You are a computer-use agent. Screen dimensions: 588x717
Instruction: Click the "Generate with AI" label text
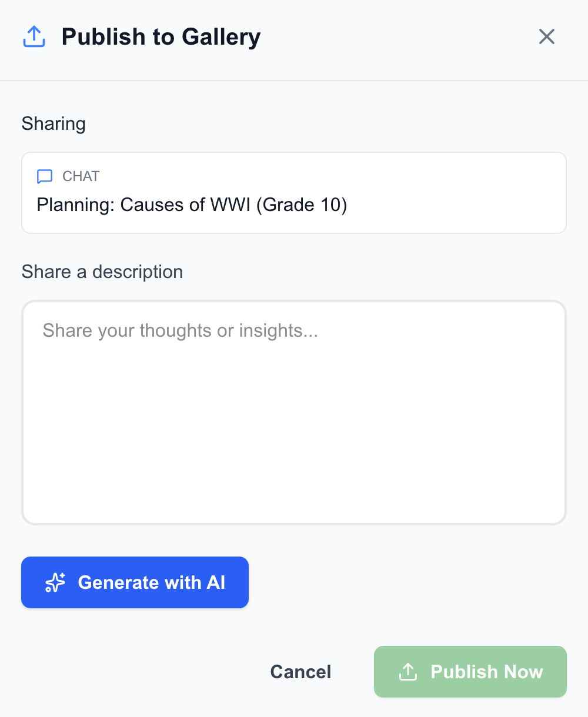[x=152, y=582]
